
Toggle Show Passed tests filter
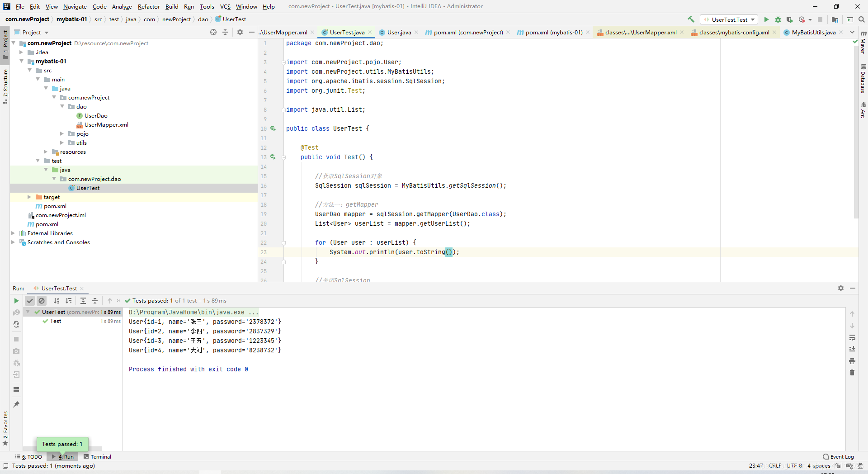pos(30,301)
